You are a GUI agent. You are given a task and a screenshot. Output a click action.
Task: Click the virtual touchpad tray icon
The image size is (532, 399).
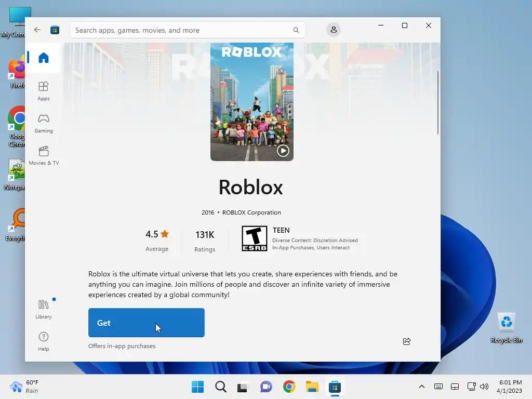[x=455, y=387]
